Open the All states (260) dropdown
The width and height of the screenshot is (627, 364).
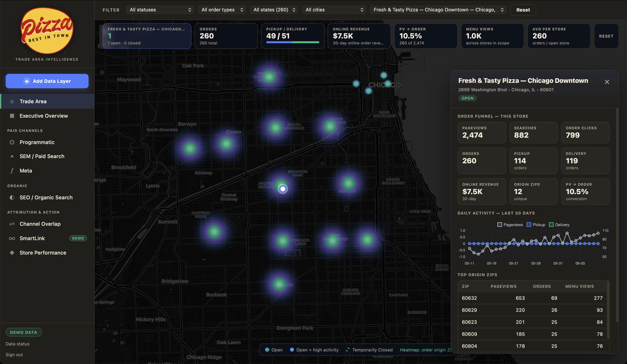click(x=274, y=10)
